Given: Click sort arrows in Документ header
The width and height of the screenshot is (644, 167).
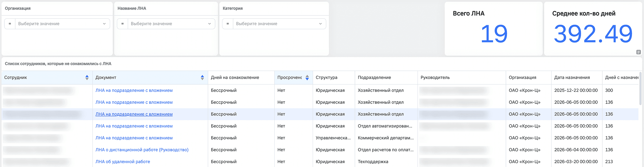Looking at the screenshot, I should [202, 78].
